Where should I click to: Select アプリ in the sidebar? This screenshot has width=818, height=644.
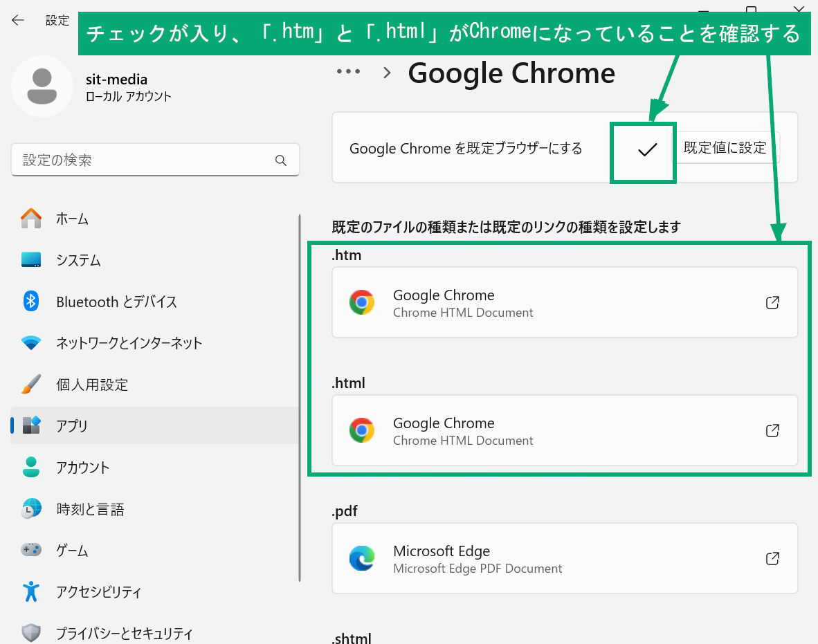154,425
